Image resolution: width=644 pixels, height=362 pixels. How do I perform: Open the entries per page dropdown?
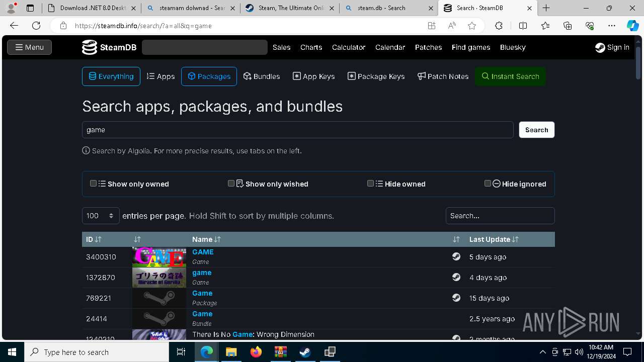point(101,216)
